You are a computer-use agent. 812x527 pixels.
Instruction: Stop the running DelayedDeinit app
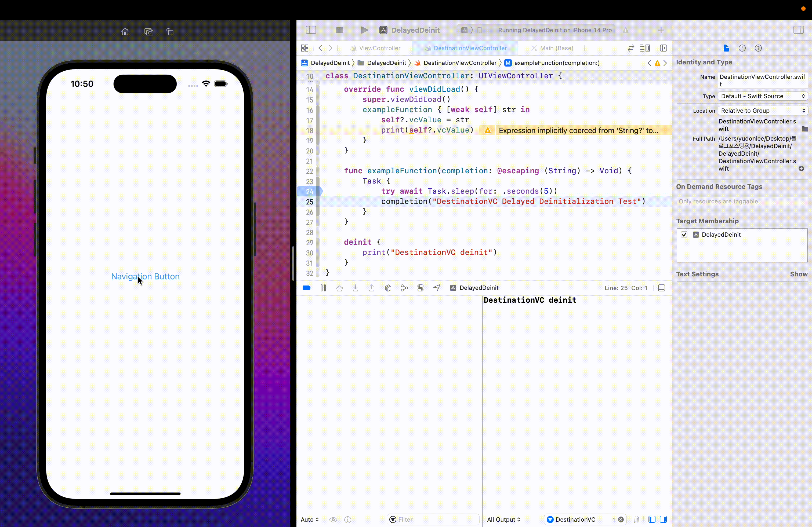point(339,30)
